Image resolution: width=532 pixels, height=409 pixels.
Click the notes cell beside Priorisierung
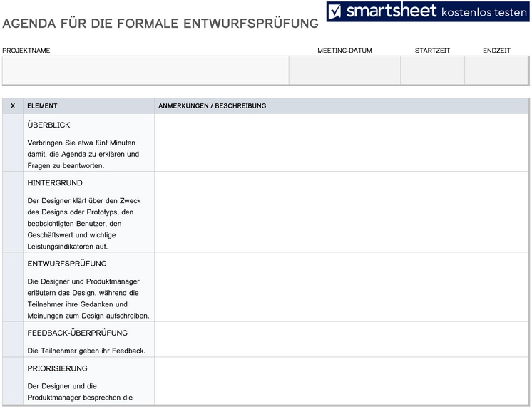(342, 380)
